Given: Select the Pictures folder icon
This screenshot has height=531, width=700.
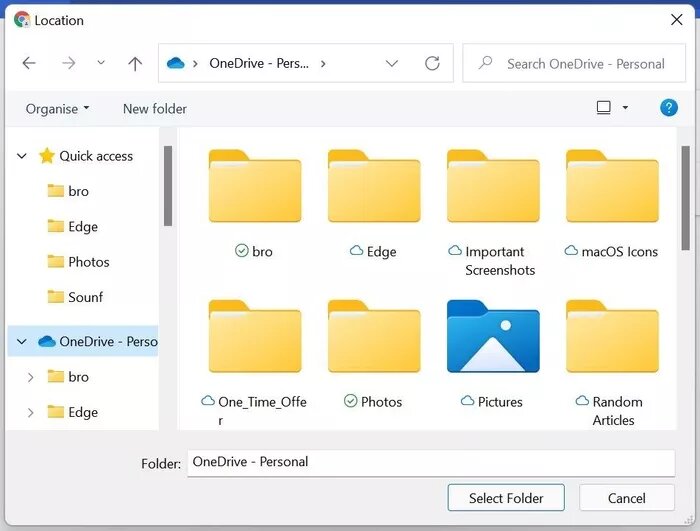Looking at the screenshot, I should coord(493,336).
